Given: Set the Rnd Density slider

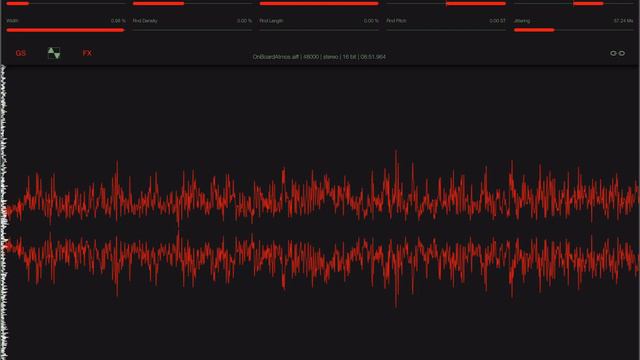Looking at the screenshot, I should [192, 30].
